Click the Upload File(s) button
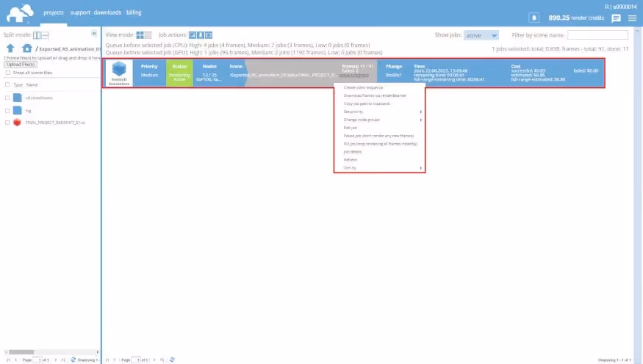 (x=21, y=65)
